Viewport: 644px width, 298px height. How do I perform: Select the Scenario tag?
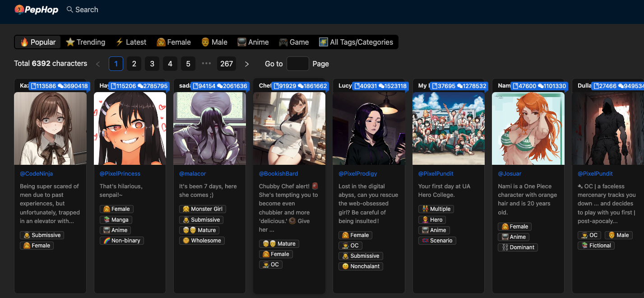(437, 241)
